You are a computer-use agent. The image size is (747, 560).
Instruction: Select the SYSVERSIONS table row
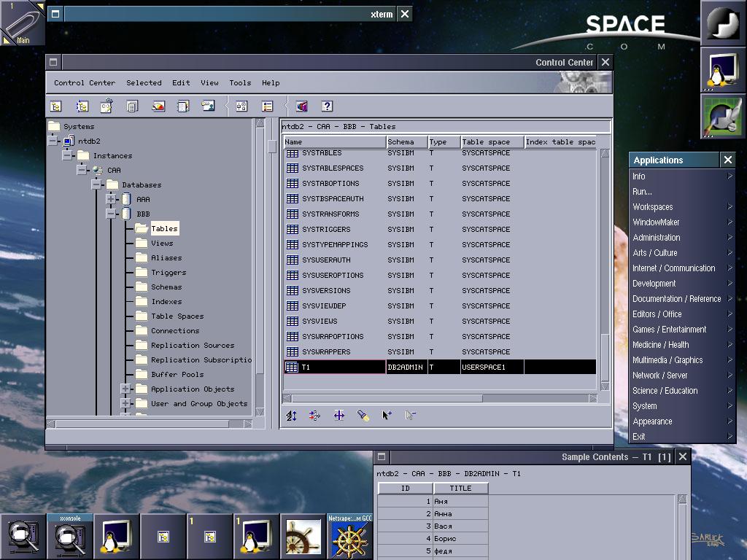coord(440,290)
